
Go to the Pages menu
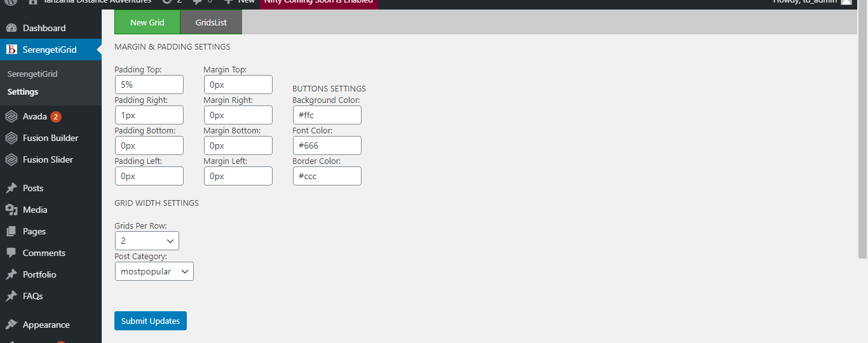[x=51, y=231]
